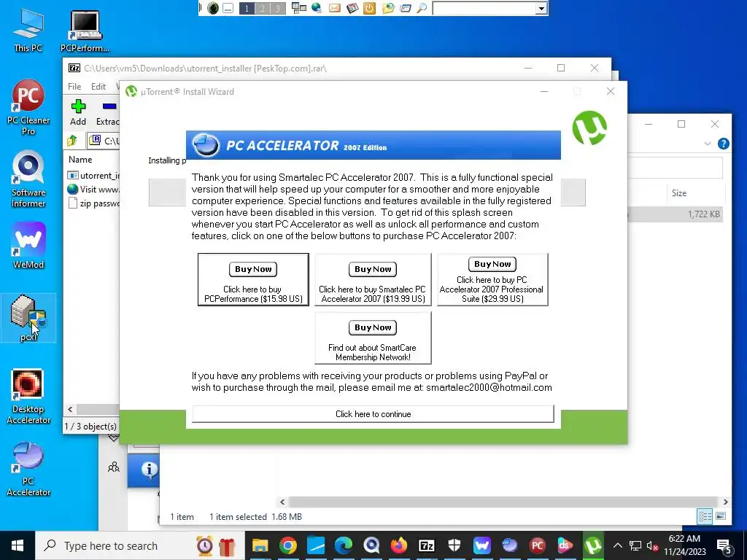The image size is (747, 560).
Task: Open Windows Security shield in taskbar
Action: click(x=454, y=545)
